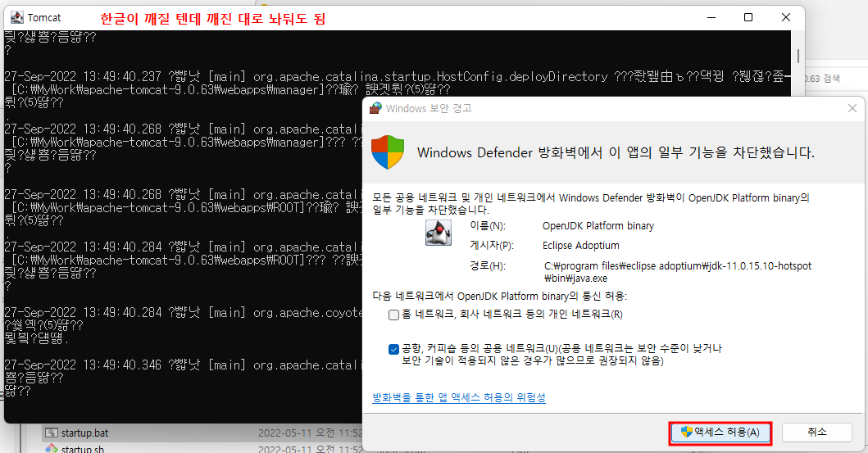The image size is (868, 453).
Task: Click the 액세스 허용(A) button
Action: [x=720, y=433]
